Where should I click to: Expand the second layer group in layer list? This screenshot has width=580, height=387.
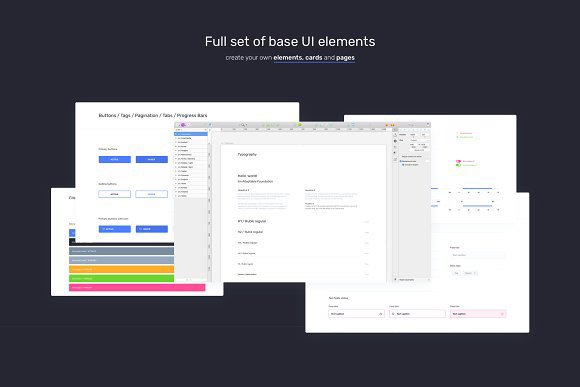[176, 138]
